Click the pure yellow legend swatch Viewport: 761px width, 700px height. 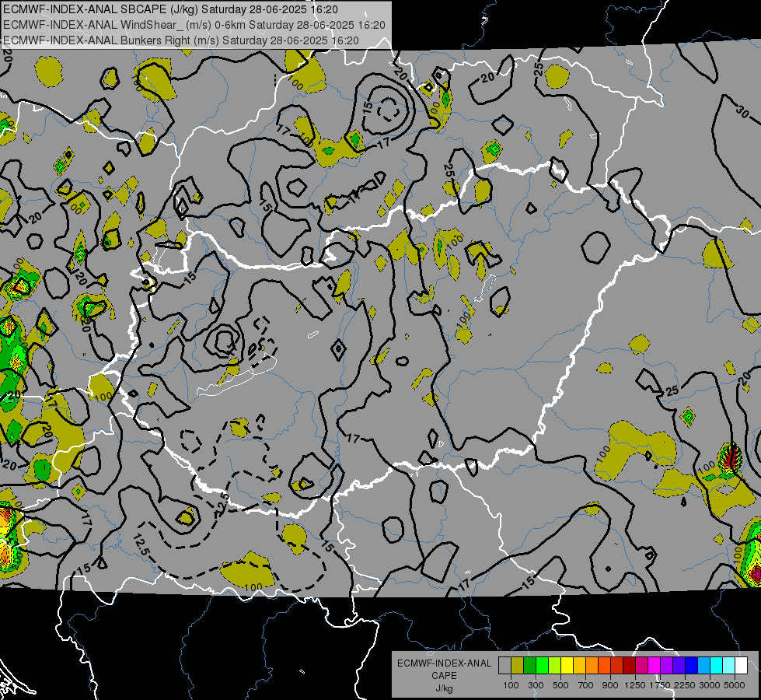pyautogui.click(x=567, y=665)
